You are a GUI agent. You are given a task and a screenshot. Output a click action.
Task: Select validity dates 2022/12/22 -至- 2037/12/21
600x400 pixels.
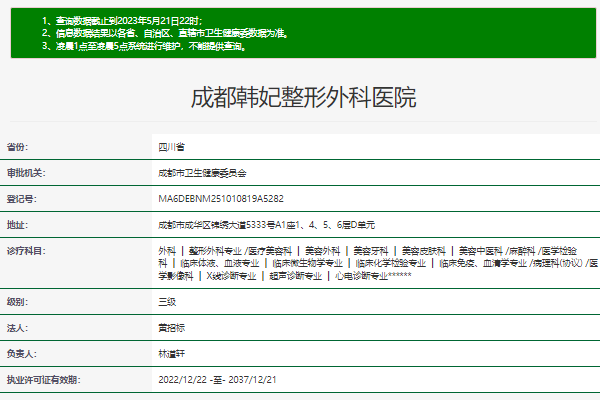[217, 380]
